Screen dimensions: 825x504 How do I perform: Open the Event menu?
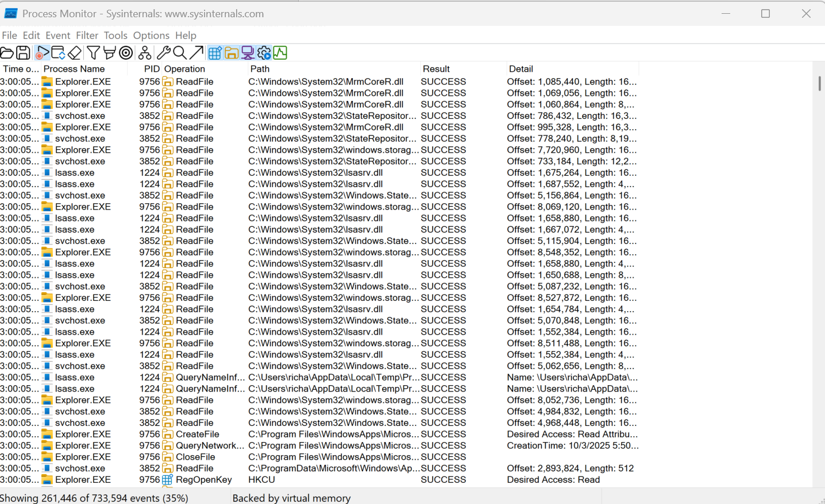(x=58, y=36)
